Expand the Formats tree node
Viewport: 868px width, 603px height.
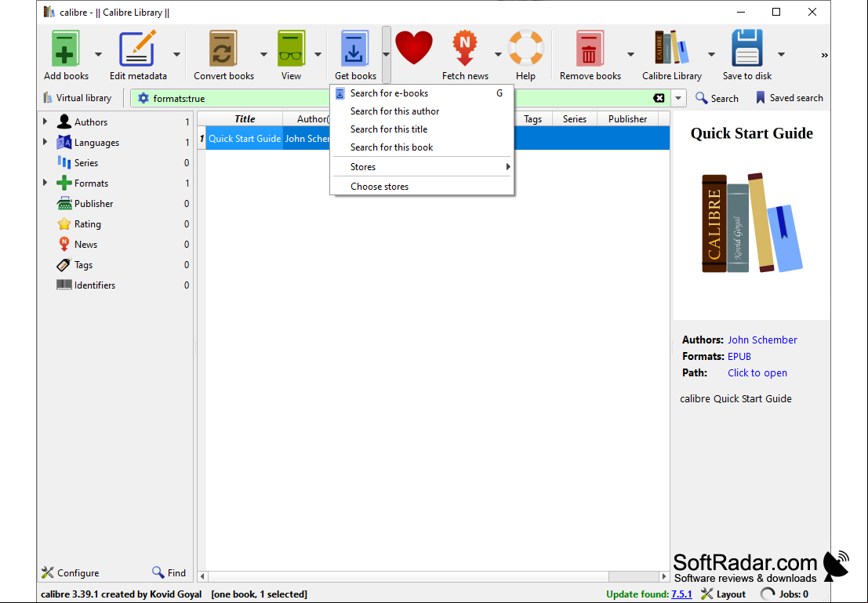pyautogui.click(x=45, y=183)
